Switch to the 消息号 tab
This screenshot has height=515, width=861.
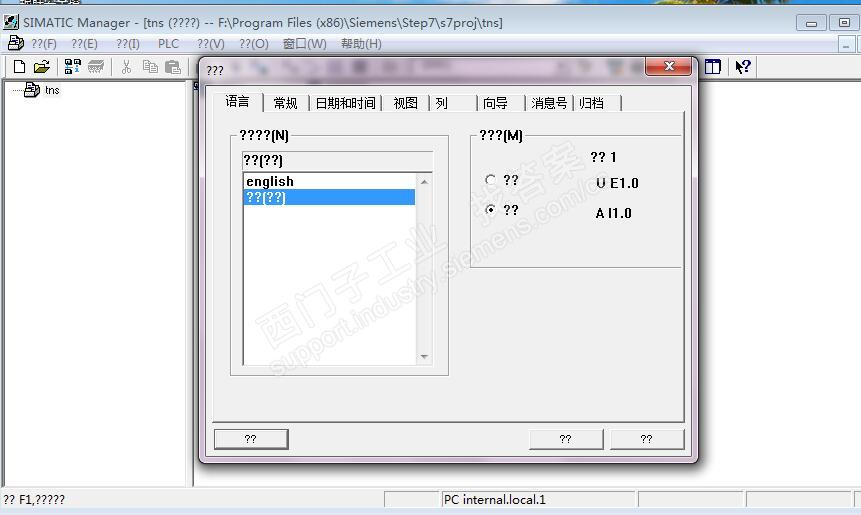point(549,103)
